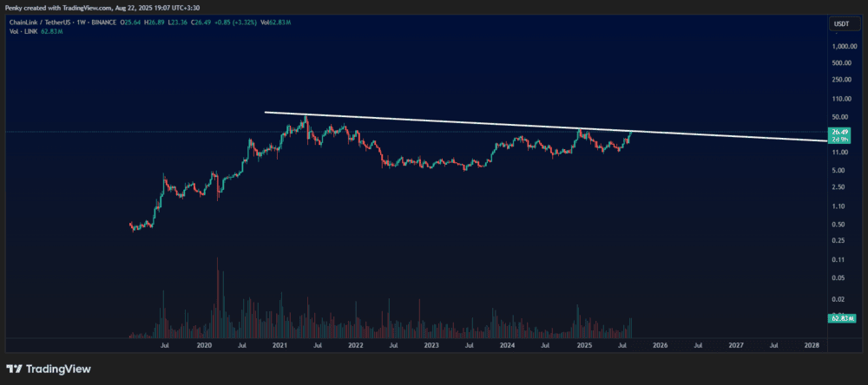Click the 1,000.00 price scale level

(845, 47)
